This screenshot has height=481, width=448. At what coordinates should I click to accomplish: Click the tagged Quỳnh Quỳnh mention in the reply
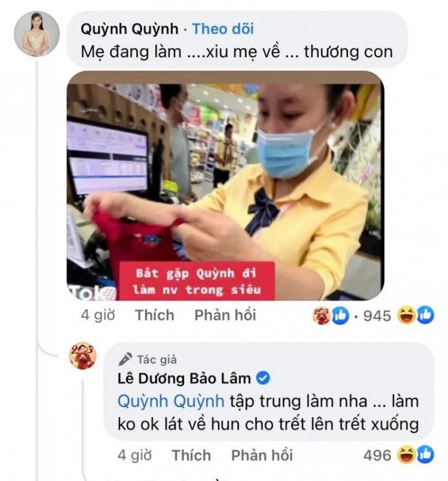pyautogui.click(x=171, y=401)
